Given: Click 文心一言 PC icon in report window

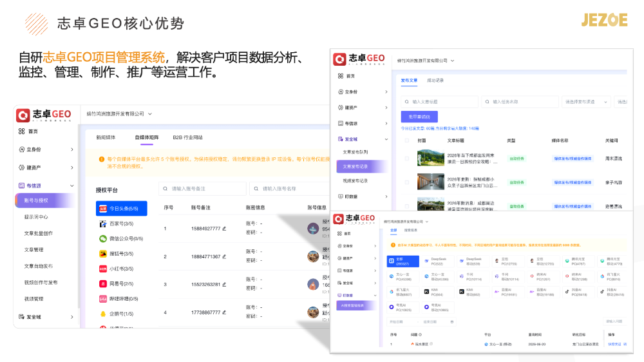Looking at the screenshot, I should 392,276.
